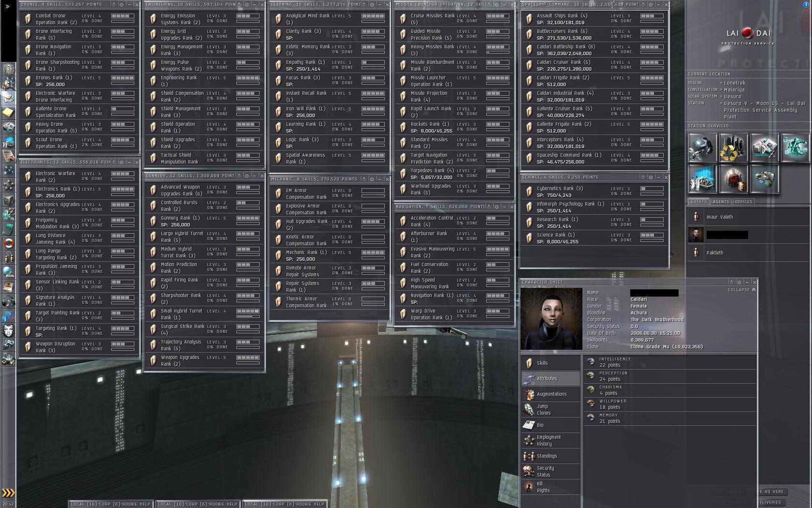Select the Drone Interfacing skill row
This screenshot has height=508, width=812.
click(78, 34)
